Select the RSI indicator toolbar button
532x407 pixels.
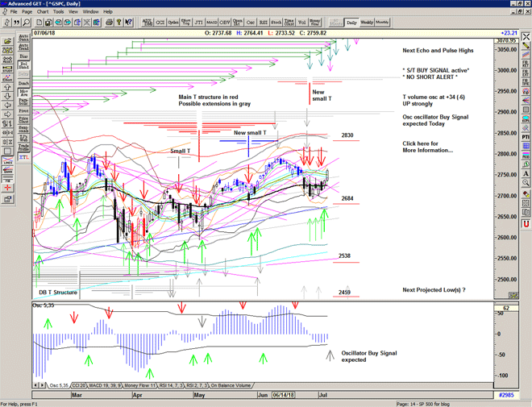(263, 23)
